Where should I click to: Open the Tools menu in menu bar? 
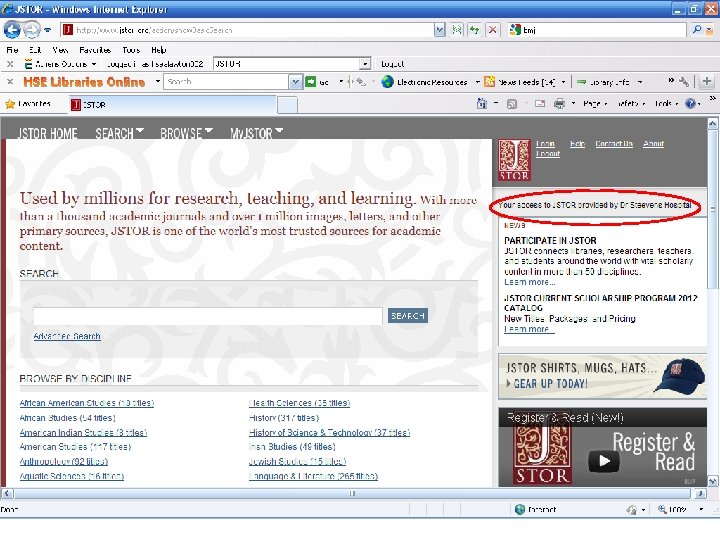point(131,50)
